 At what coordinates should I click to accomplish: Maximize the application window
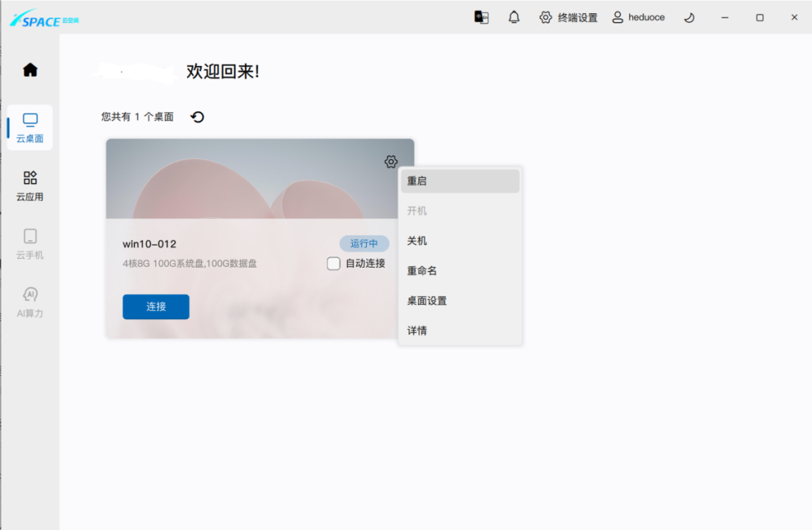click(760, 18)
